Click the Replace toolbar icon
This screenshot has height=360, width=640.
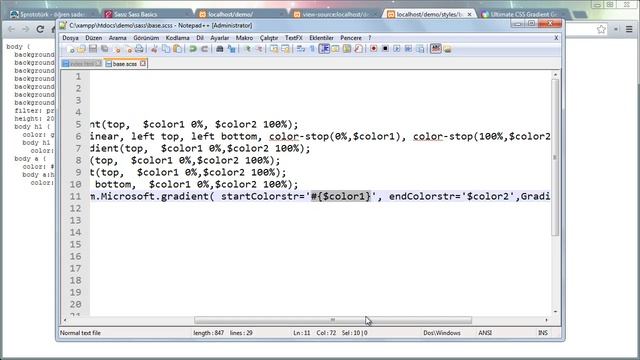[231, 49]
